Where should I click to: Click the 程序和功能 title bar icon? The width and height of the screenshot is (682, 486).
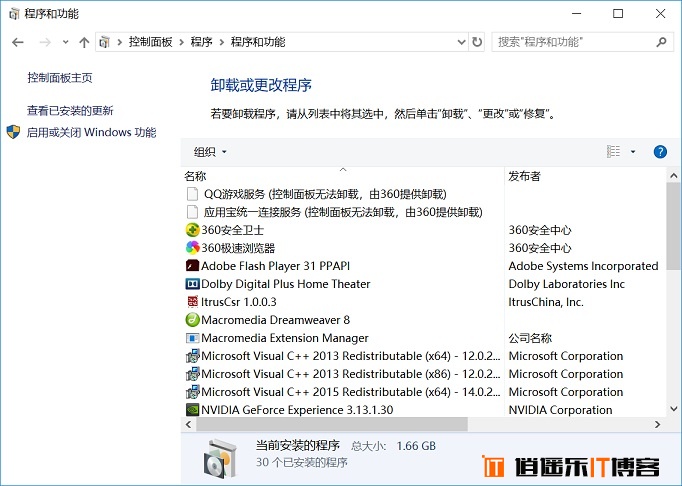click(14, 14)
